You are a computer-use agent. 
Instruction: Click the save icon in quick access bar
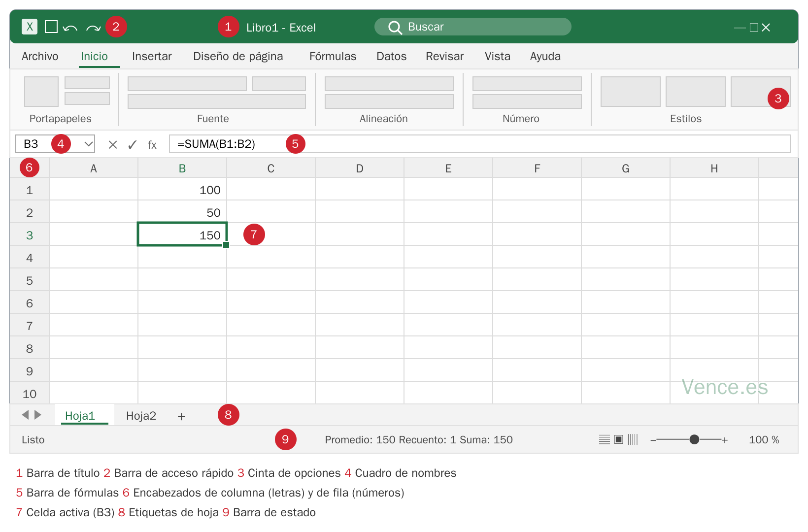click(x=51, y=27)
